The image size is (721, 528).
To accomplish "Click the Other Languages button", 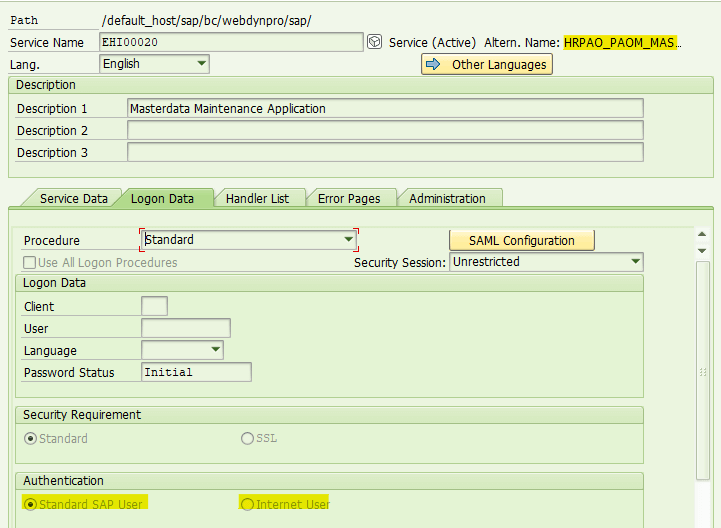I will point(486,64).
